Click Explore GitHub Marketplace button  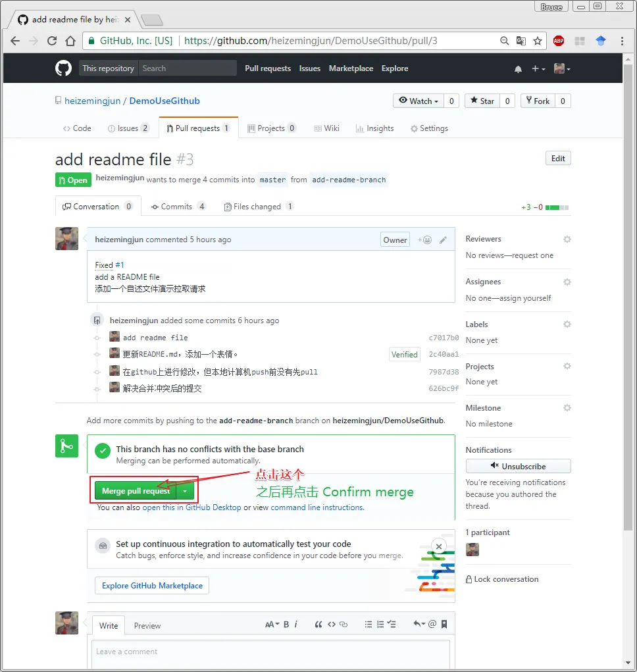(152, 585)
